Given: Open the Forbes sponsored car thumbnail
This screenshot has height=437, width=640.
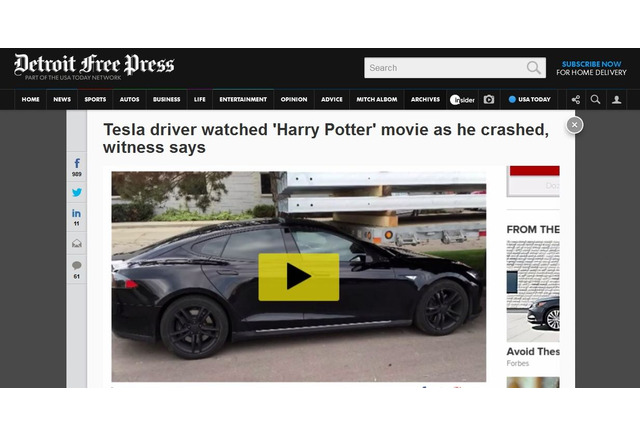Looking at the screenshot, I should pos(533,291).
